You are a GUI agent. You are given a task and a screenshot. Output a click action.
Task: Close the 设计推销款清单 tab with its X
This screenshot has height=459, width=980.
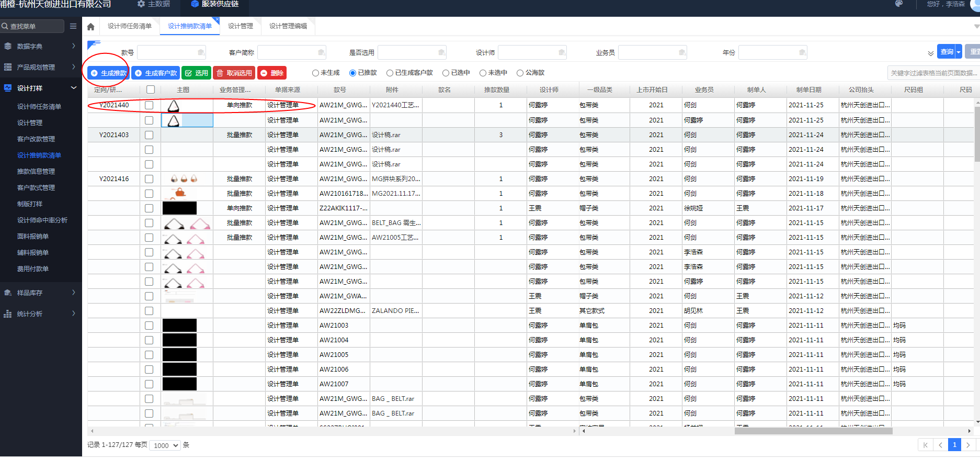[217, 20]
